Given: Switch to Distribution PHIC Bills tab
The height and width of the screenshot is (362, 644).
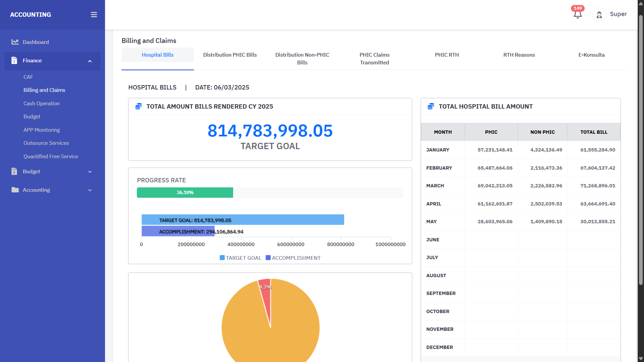Looking at the screenshot, I should (230, 55).
